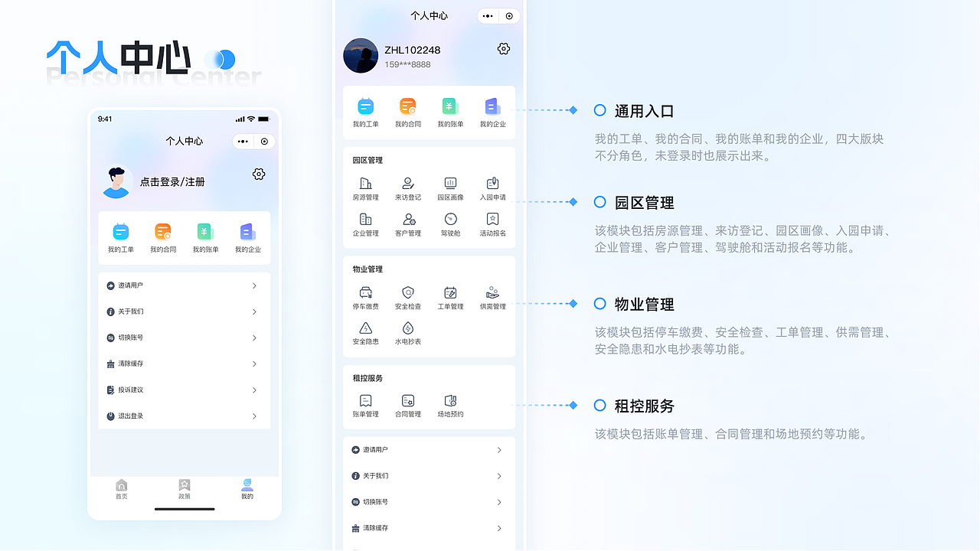Tap 点击登录/注册 to sign in

[172, 182]
